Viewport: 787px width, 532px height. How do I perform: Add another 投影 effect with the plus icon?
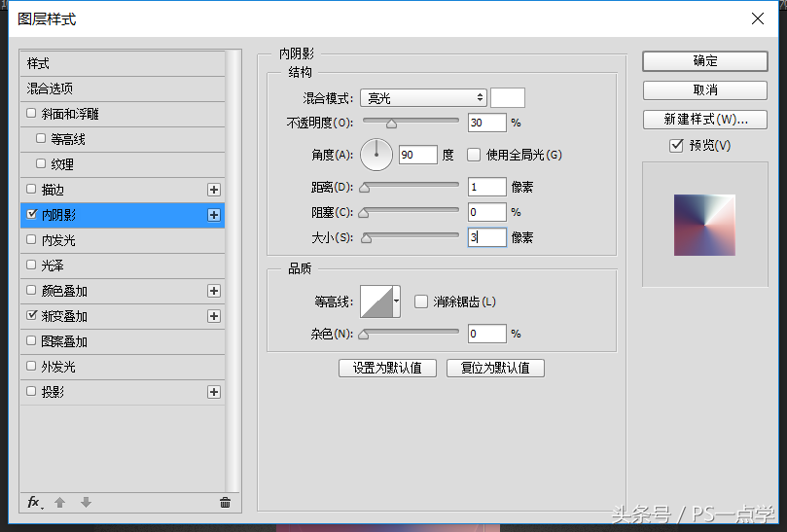point(214,392)
